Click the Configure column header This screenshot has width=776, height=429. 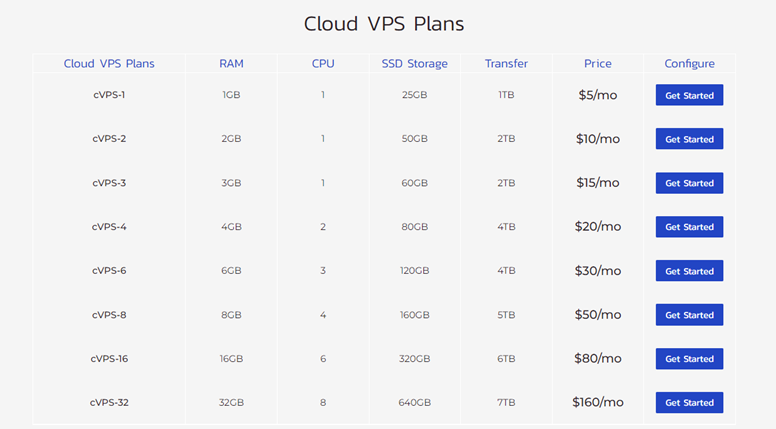(x=689, y=64)
